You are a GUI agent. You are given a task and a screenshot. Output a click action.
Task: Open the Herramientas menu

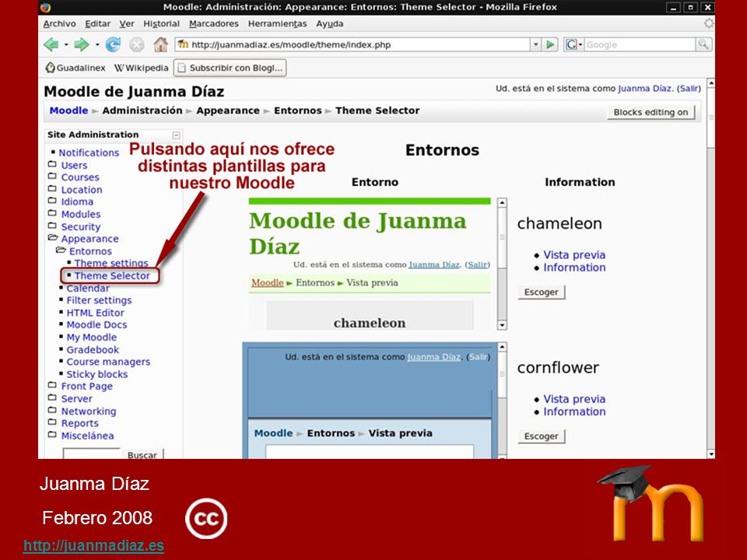tap(277, 24)
